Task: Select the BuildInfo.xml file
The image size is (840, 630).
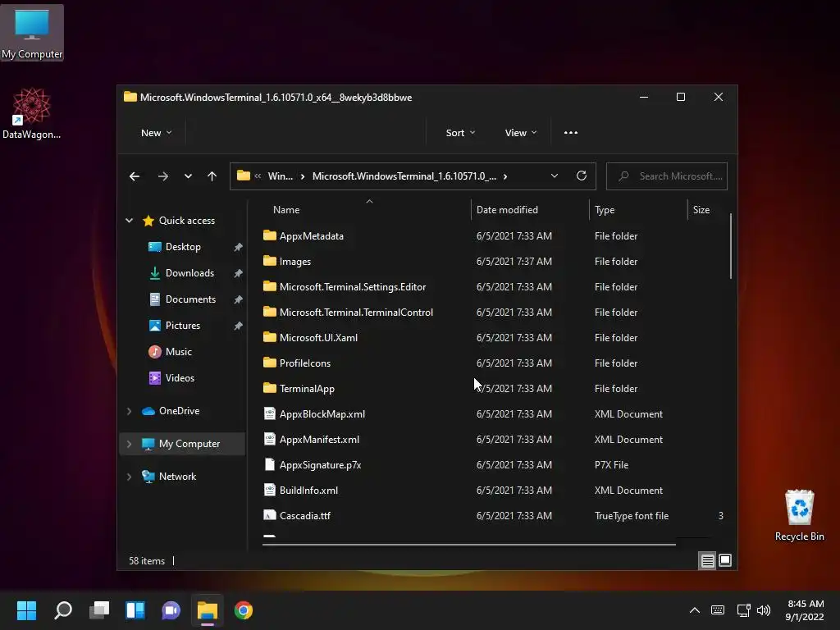Action: (308, 491)
